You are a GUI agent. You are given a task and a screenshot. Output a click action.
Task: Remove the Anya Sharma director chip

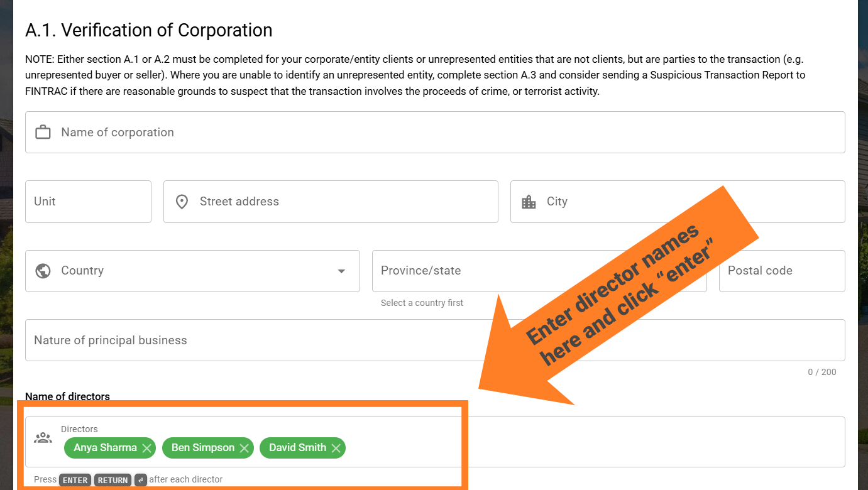coord(146,448)
